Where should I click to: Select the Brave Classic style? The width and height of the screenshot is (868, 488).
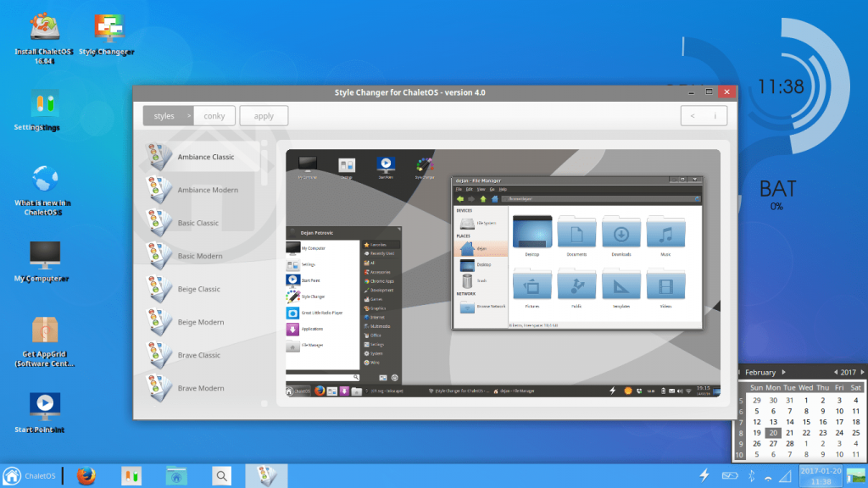pos(202,355)
